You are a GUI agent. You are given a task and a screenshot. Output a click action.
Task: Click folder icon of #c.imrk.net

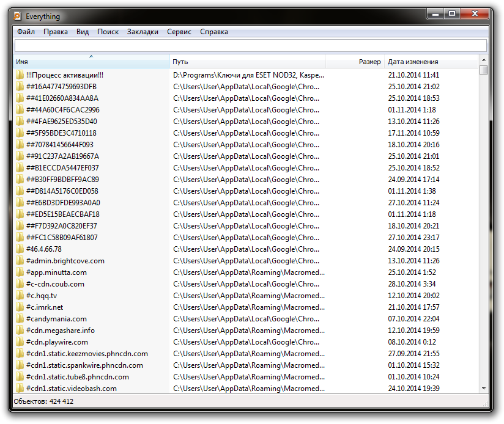click(20, 307)
